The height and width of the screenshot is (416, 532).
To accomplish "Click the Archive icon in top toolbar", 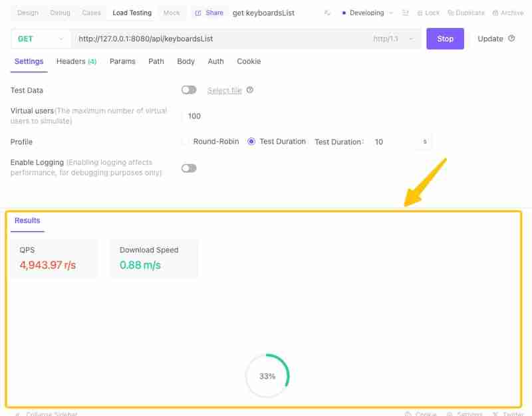I will (x=495, y=13).
